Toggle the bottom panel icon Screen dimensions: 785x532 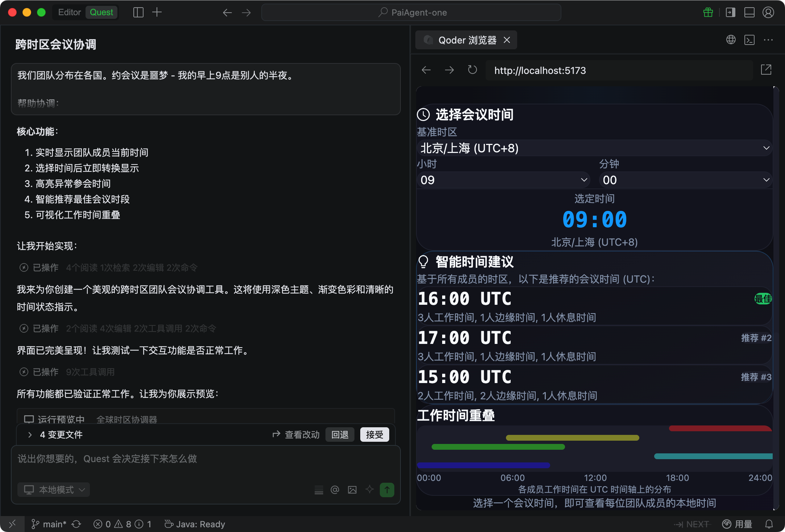(749, 12)
